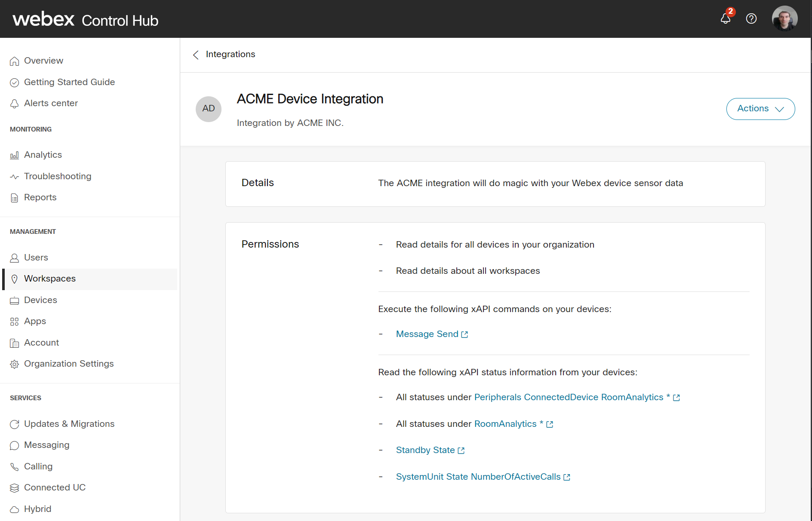Open Account settings menu item
This screenshot has width=812, height=521.
[41, 343]
